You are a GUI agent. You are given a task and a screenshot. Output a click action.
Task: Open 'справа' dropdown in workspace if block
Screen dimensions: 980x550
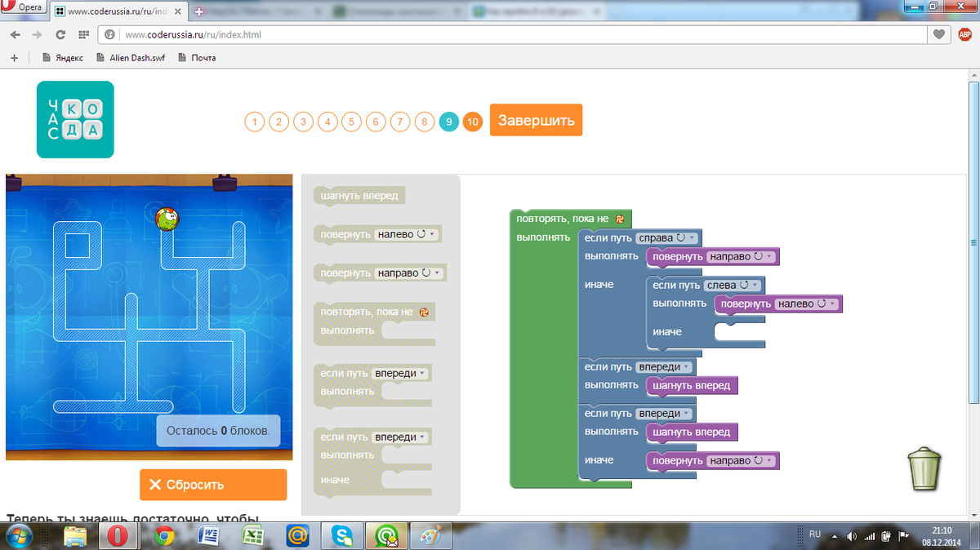(x=667, y=238)
